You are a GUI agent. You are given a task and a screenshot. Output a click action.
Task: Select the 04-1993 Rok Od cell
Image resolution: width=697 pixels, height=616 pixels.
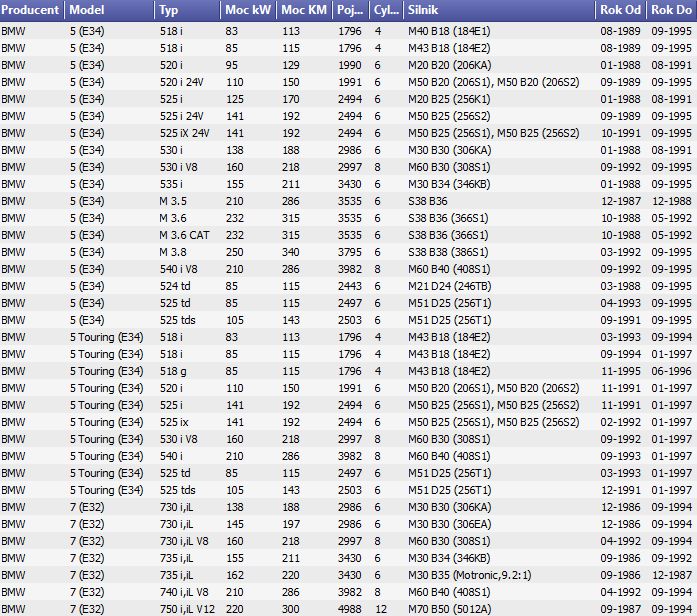point(621,303)
